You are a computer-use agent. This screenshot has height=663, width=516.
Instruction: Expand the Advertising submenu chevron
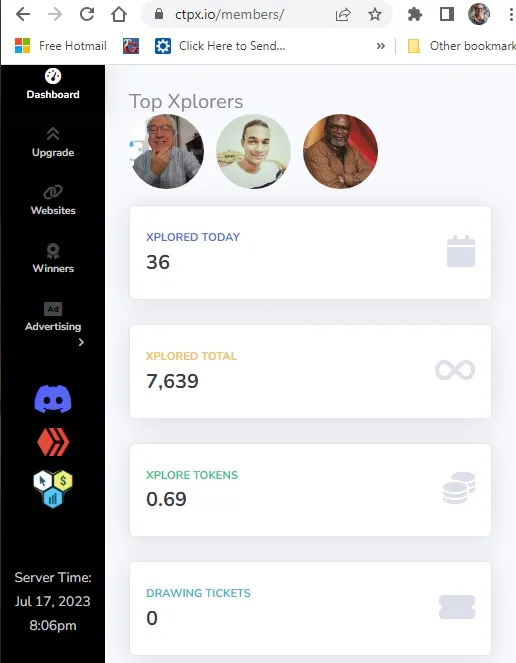coord(81,342)
